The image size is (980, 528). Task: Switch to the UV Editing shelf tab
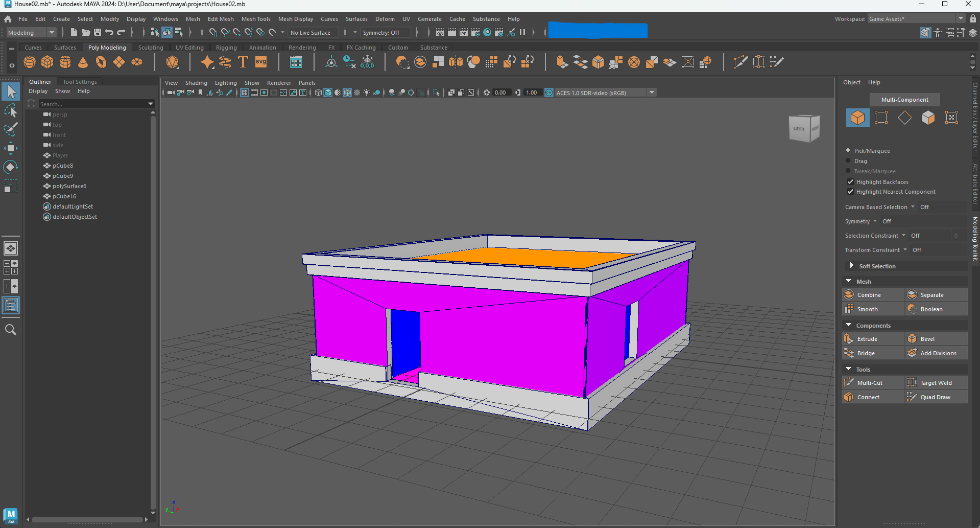(189, 48)
